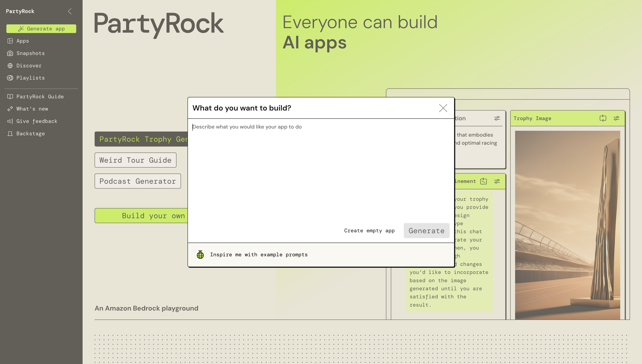Select the Podcast Generator example
The image size is (642, 364).
pyautogui.click(x=138, y=181)
